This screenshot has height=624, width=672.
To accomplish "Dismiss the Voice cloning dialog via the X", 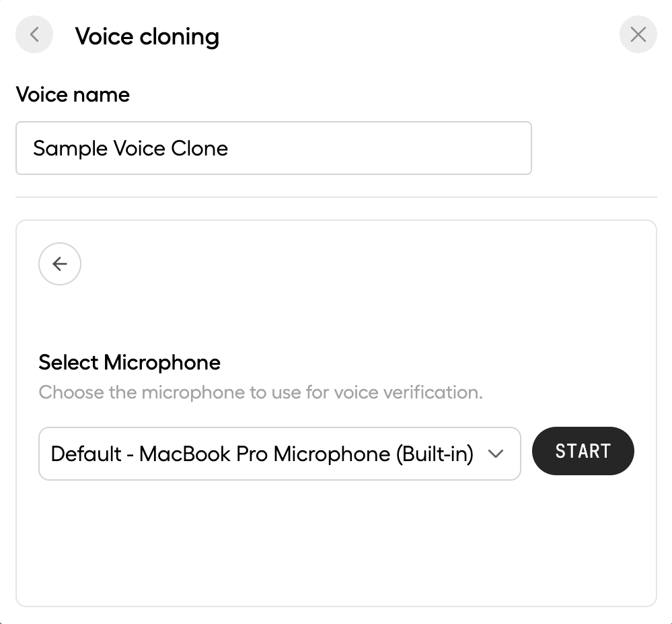I will [637, 34].
